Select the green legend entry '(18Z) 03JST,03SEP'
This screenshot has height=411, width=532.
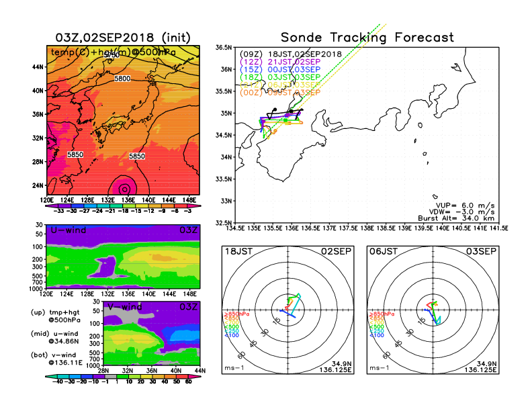[280, 77]
